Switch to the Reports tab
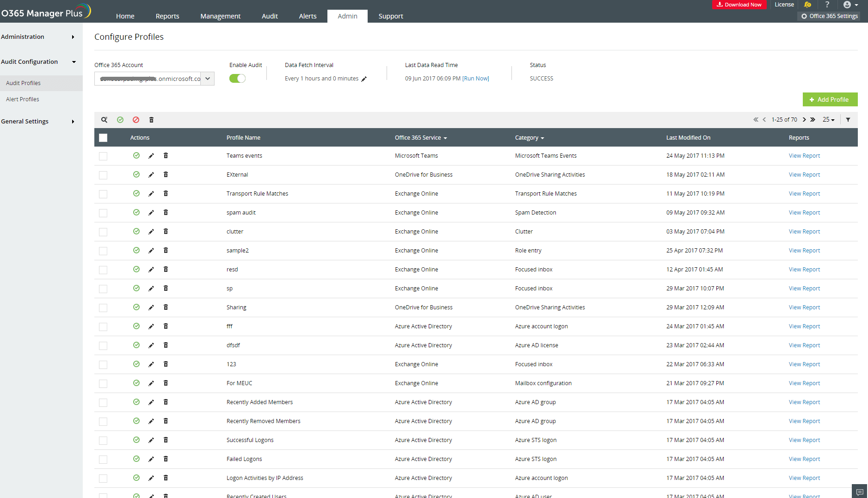 (x=167, y=16)
